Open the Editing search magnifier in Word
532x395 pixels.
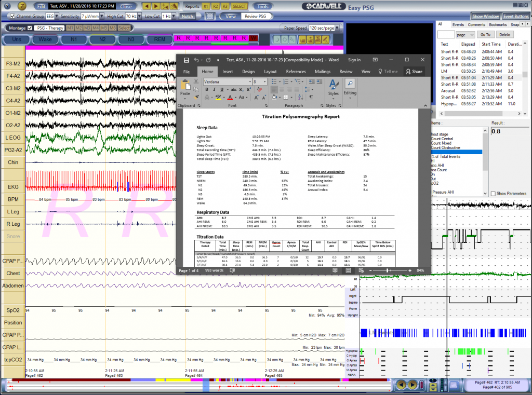tap(350, 83)
